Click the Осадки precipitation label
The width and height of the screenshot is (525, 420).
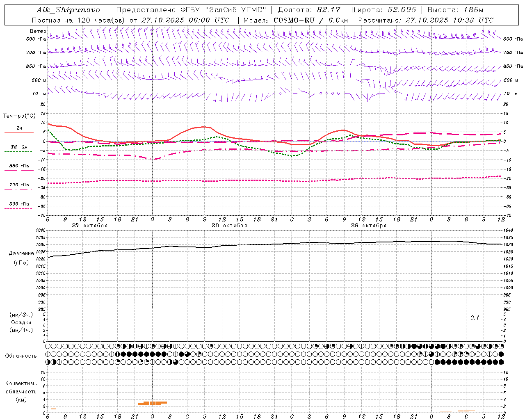pos(22,322)
